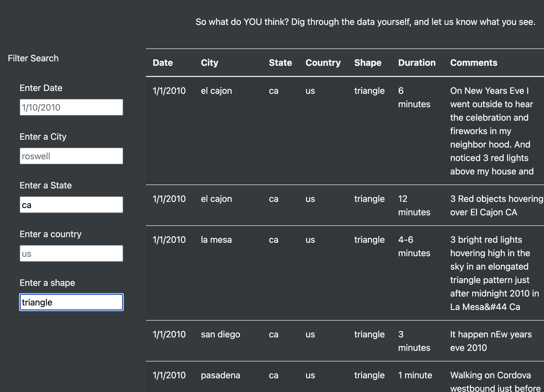This screenshot has height=392, width=544.
Task: Click the State column header
Action: pos(280,63)
